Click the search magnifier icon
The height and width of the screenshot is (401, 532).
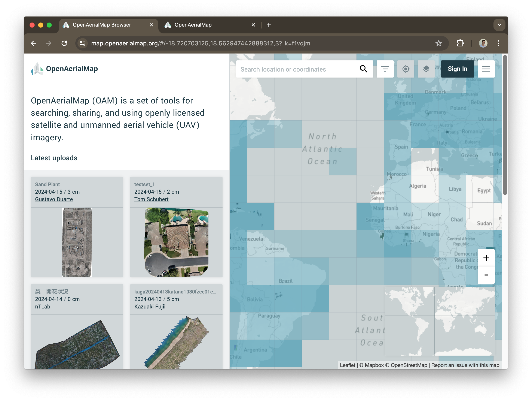pos(363,69)
